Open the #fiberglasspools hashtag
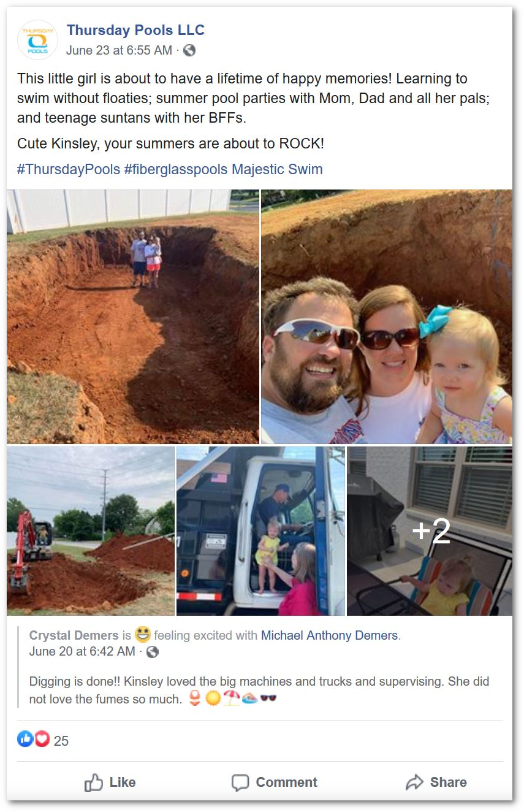This screenshot has width=524, height=812. (176, 169)
